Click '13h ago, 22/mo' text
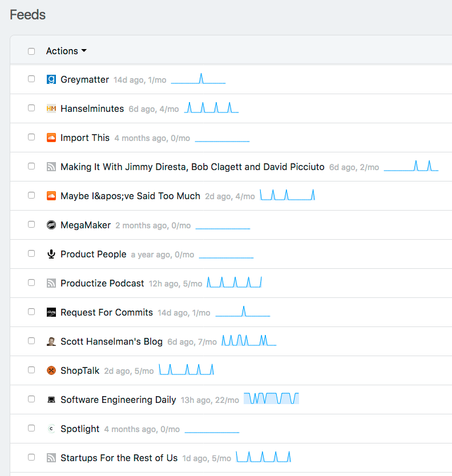The height and width of the screenshot is (476, 452). [210, 401]
